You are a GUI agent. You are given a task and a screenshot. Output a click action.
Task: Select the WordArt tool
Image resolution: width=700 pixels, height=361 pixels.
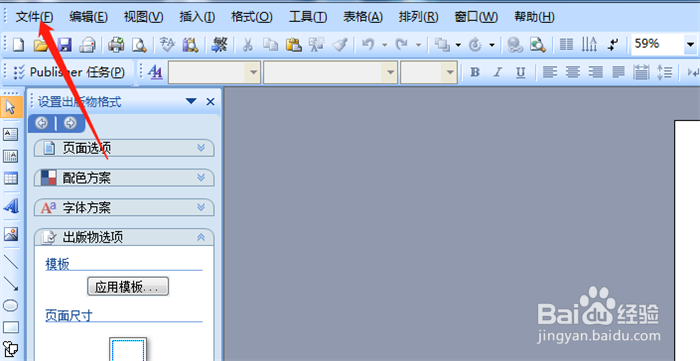(x=11, y=206)
